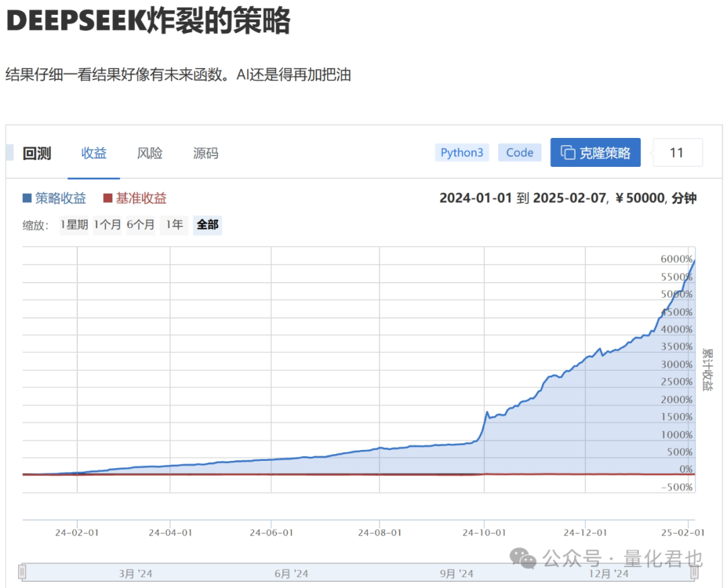Image resolution: width=727 pixels, height=588 pixels.
Task: Switch to the 风险 tab
Action: 149,153
